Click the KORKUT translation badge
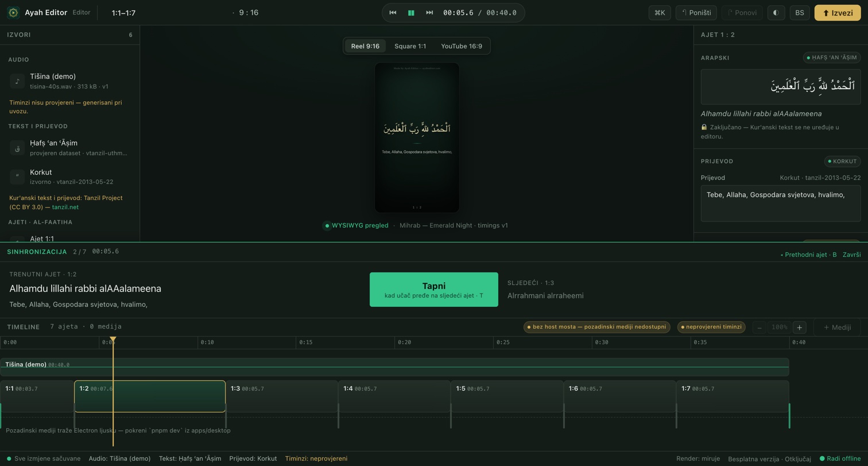This screenshot has width=868, height=466. click(x=842, y=161)
